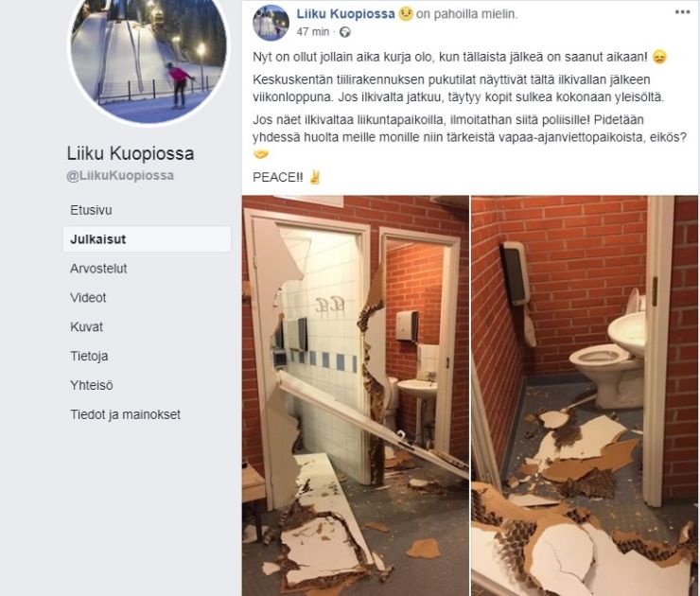Image resolution: width=700 pixels, height=596 pixels.
Task: Go to the Etusivu page tab
Action: (91, 210)
